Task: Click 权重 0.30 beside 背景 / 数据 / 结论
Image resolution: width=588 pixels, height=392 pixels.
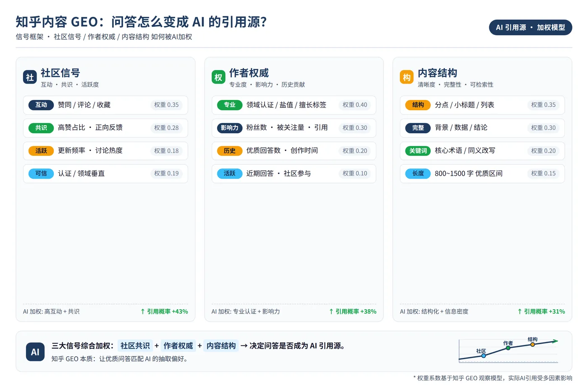Action: (543, 128)
